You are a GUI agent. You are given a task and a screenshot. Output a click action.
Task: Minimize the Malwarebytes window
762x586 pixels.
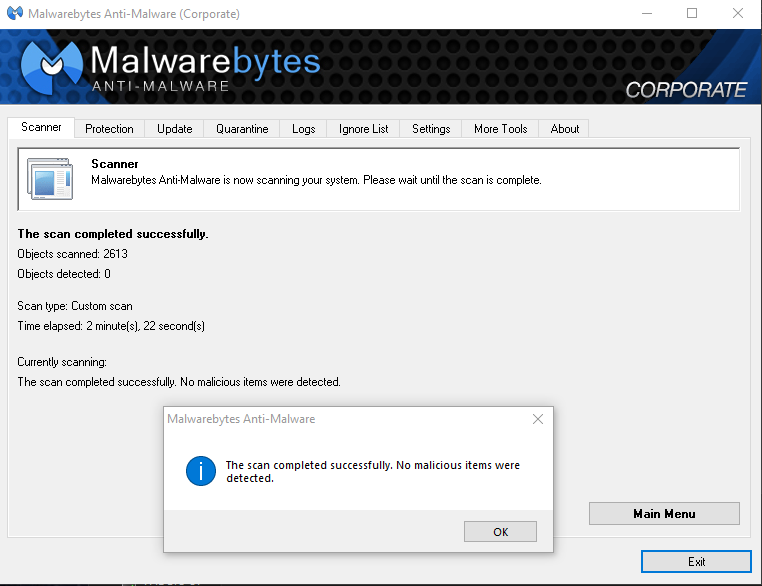[x=646, y=13]
